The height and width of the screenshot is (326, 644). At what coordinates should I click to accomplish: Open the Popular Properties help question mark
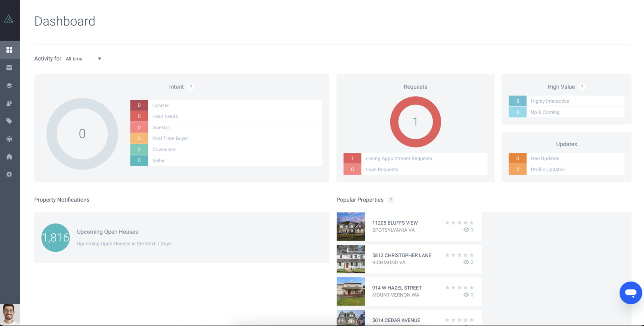391,199
